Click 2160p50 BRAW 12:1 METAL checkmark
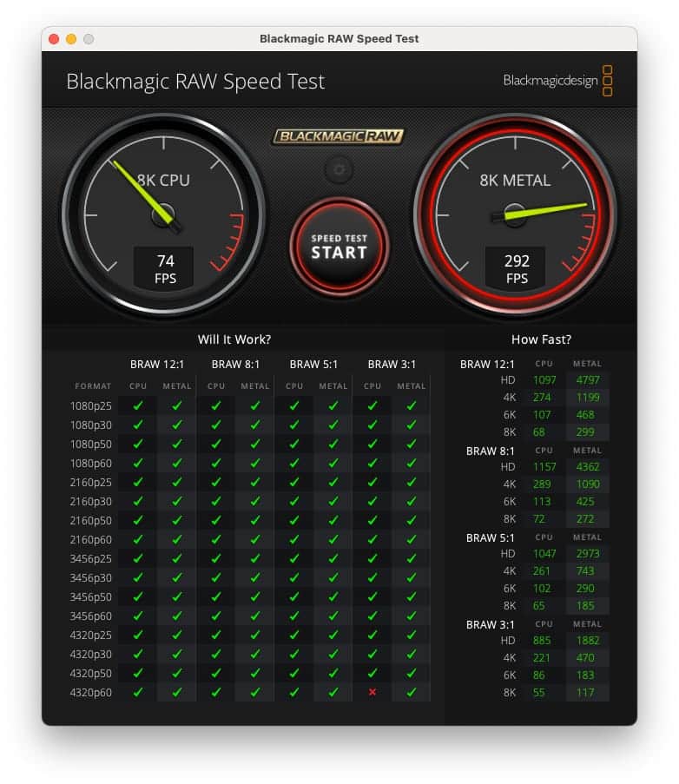This screenshot has height=784, width=679. coord(177,521)
